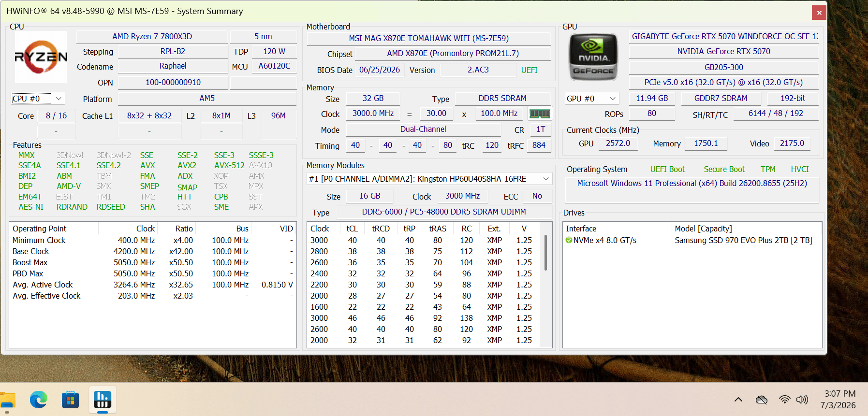Open Wi-Fi network tray icon

pyautogui.click(x=784, y=400)
